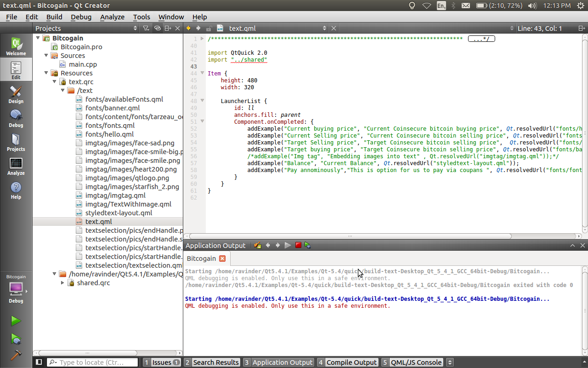Split the editor view

click(x=582, y=29)
